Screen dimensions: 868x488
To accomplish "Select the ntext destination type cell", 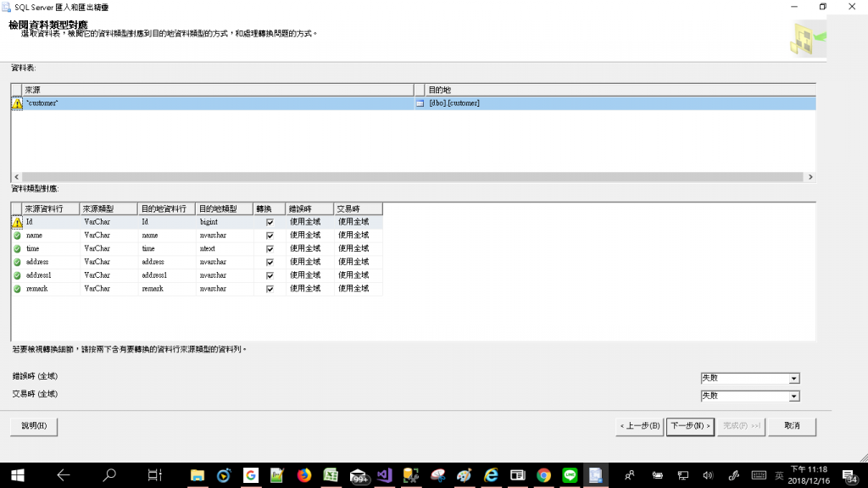I will tap(224, 249).
